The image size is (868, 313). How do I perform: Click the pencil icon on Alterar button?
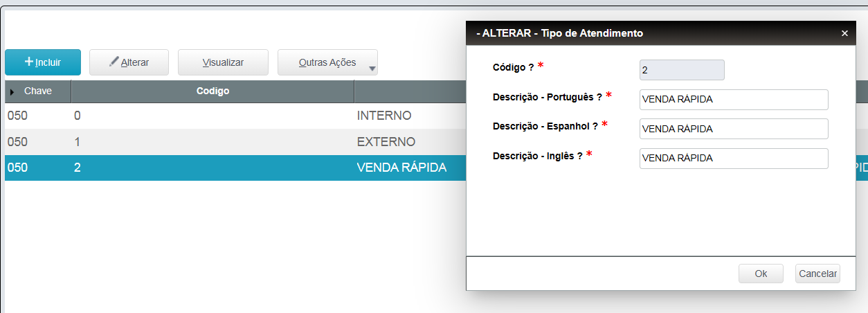click(114, 62)
